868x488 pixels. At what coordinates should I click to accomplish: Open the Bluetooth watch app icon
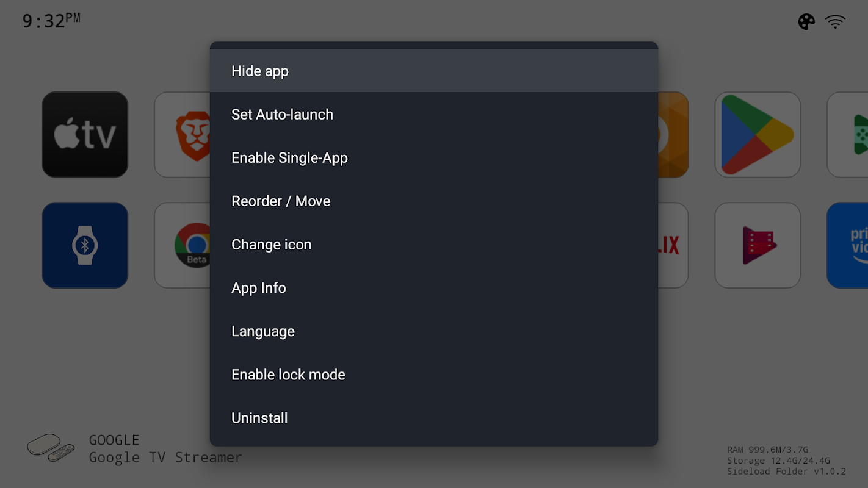(x=85, y=245)
